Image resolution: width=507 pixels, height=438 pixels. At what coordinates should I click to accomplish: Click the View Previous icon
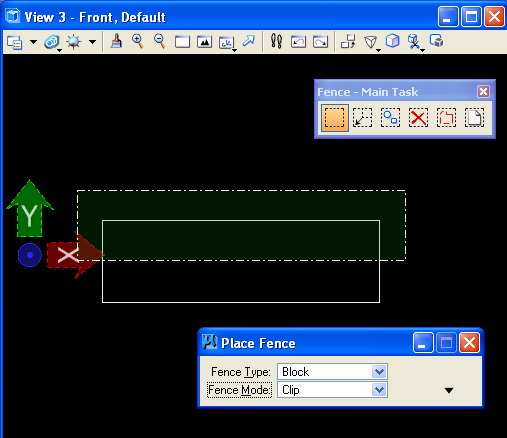tap(298, 42)
